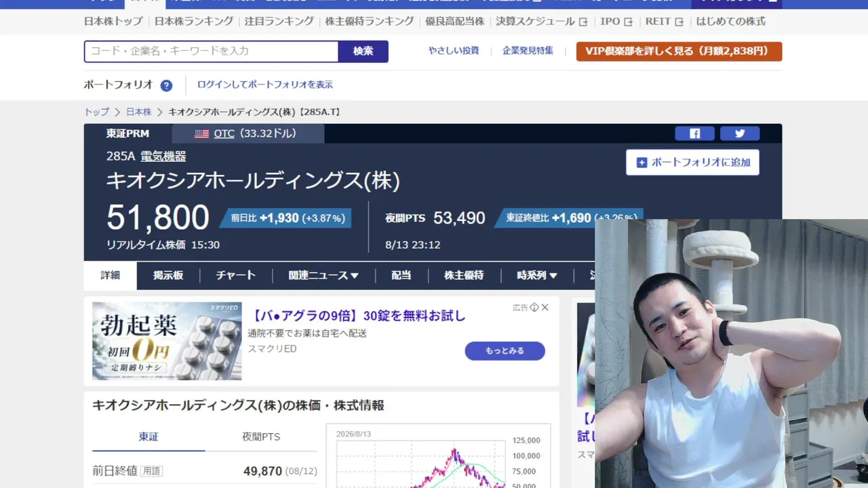The image size is (868, 488).
Task: Click the external-link icon beside IPO
Action: pyautogui.click(x=628, y=22)
